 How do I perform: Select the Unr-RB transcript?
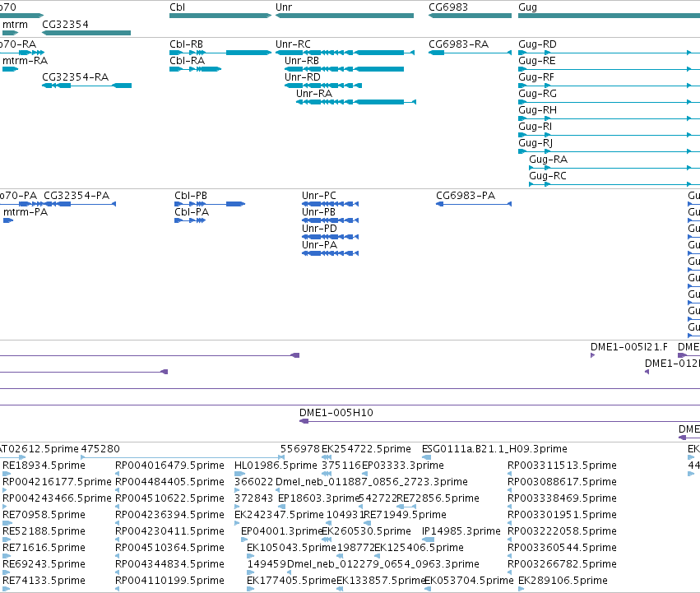[344, 69]
